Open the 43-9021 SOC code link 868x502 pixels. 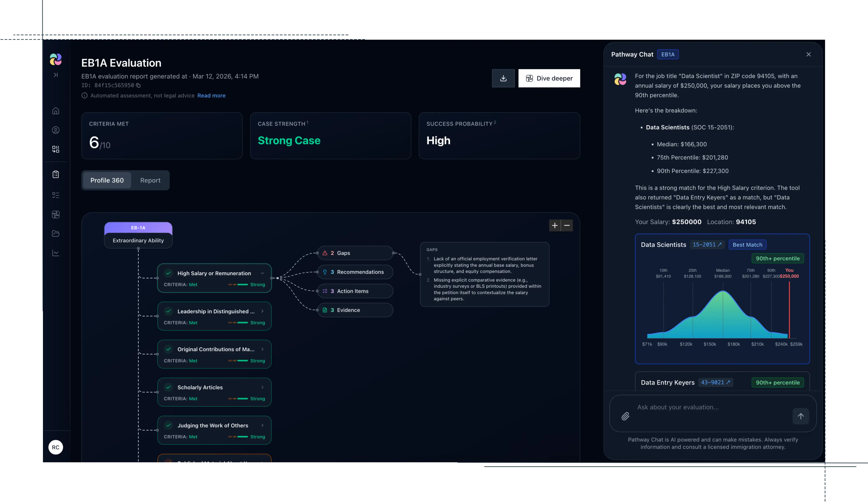[715, 382]
